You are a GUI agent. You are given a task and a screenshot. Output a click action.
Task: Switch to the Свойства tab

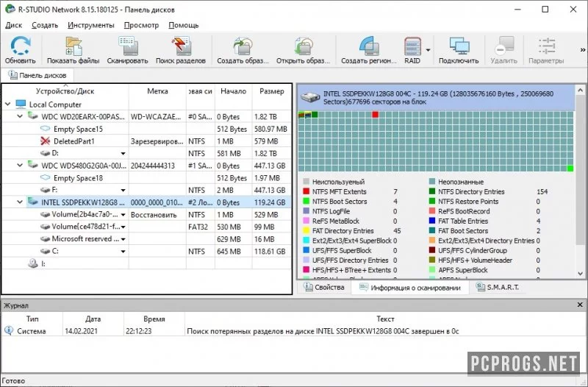tap(324, 287)
